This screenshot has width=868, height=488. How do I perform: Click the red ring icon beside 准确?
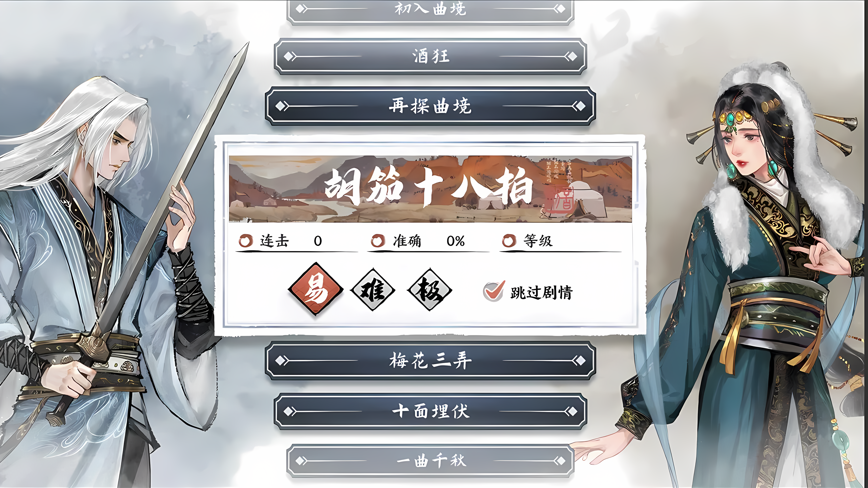(378, 241)
